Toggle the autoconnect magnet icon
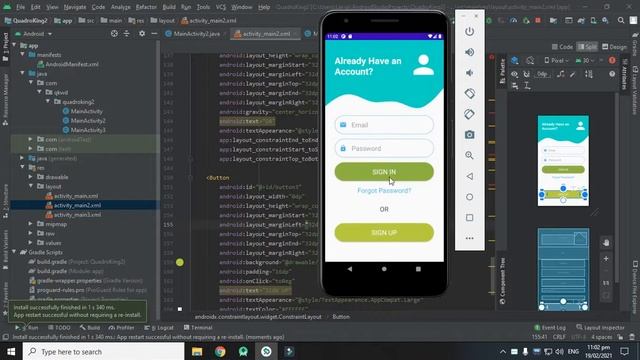Image resolution: width=640 pixels, height=360 pixels. [x=527, y=74]
